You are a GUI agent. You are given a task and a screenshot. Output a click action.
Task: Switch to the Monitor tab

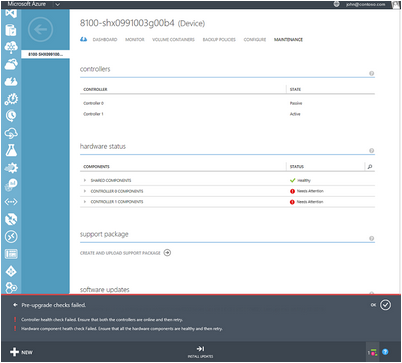pyautogui.click(x=135, y=39)
